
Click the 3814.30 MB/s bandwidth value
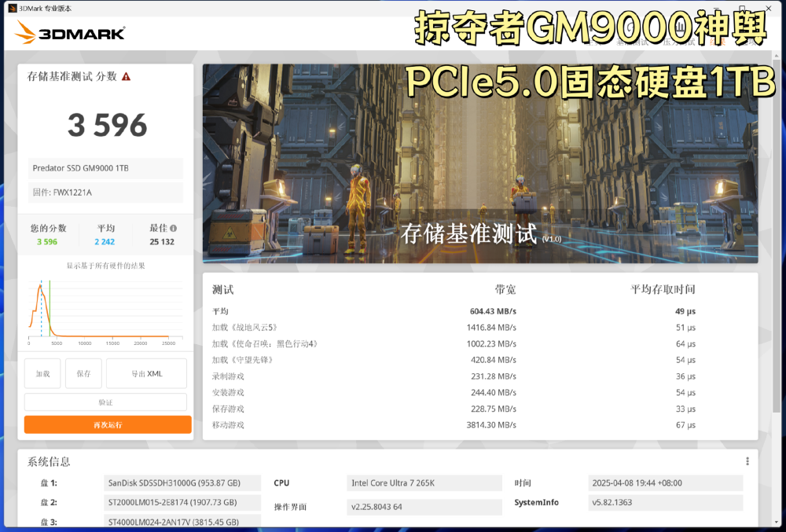(491, 425)
